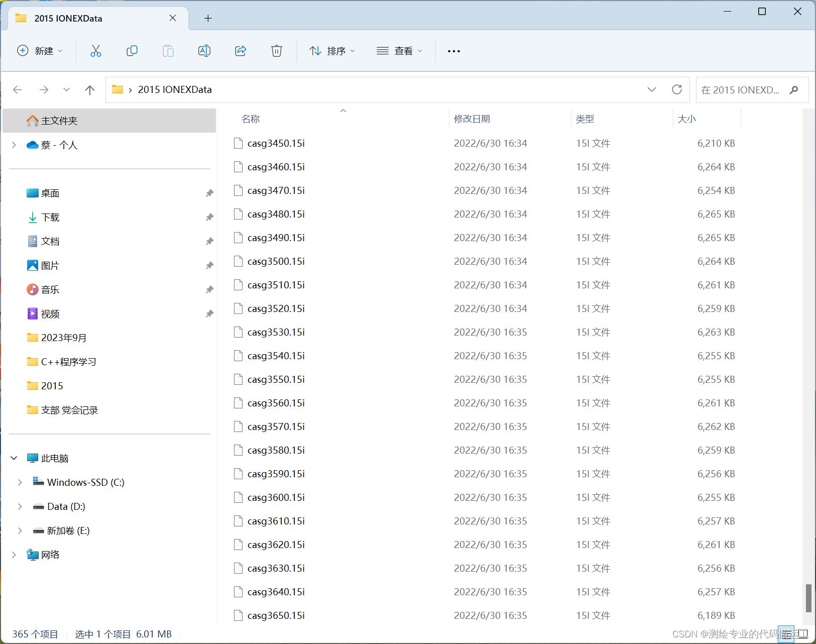This screenshot has height=644, width=816.
Task: Click the vertical scrollbar thumb
Action: coord(808,598)
